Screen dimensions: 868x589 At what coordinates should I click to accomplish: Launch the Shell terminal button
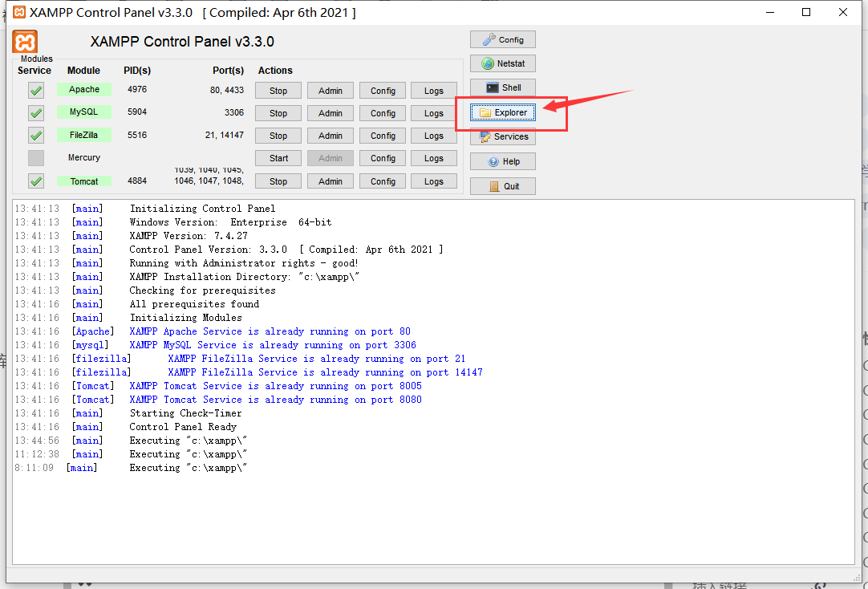point(503,87)
